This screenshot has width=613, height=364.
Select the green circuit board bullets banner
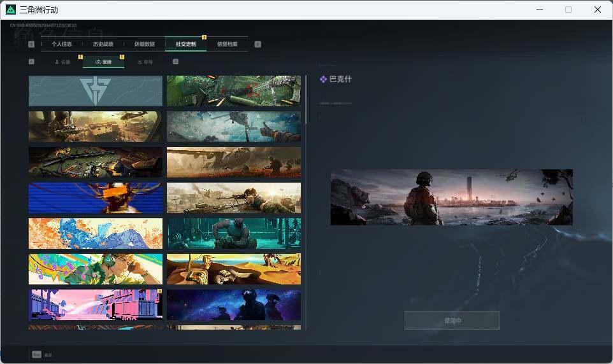pos(234,90)
